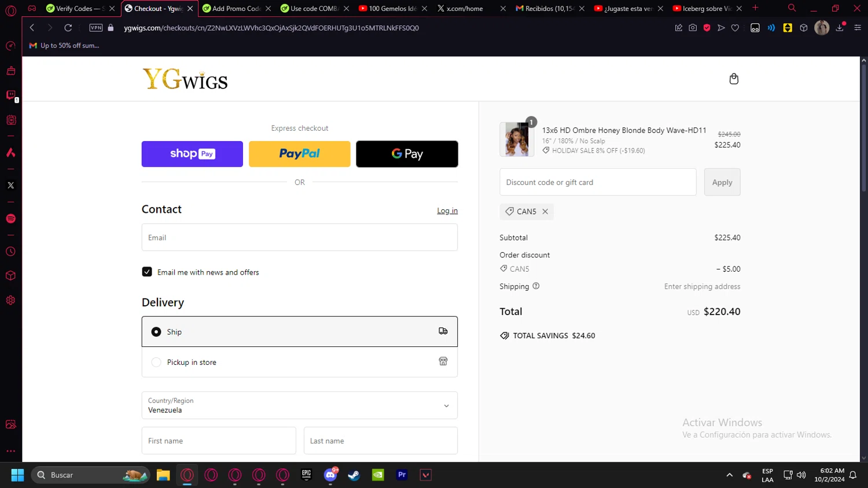Screen dimensions: 868x488
Task: Focus the First name field
Action: click(219, 441)
